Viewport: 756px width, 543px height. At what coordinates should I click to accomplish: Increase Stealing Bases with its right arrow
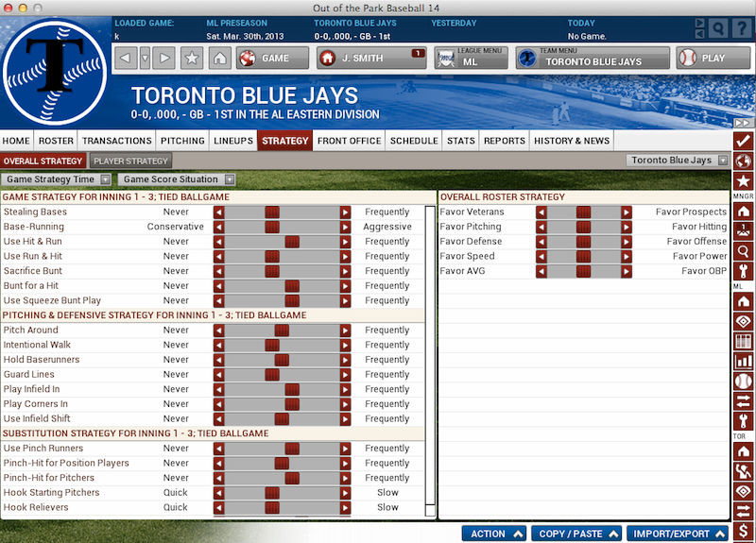tap(345, 212)
